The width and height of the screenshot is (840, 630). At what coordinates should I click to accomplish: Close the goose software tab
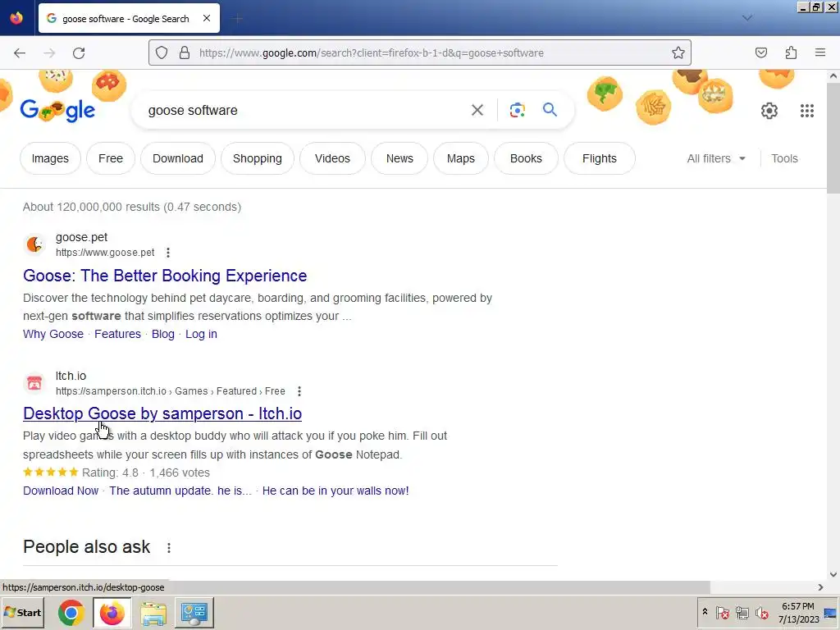(x=207, y=18)
